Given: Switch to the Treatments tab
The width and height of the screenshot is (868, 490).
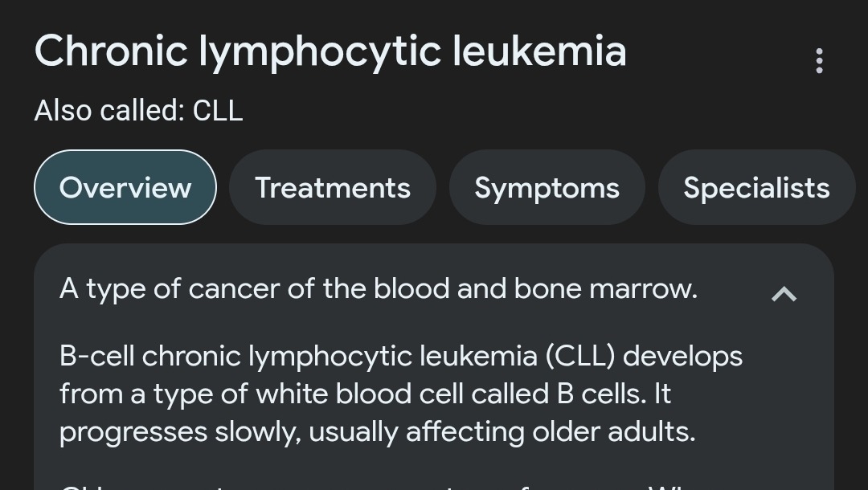Looking at the screenshot, I should click(333, 187).
